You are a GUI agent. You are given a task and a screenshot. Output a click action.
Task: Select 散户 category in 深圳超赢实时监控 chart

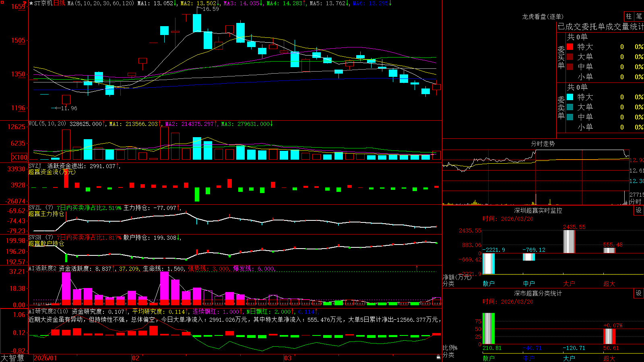point(489,284)
